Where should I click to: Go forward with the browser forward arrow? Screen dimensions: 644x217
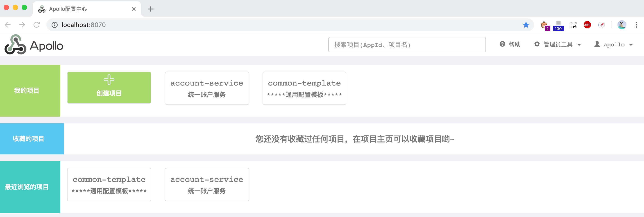pos(22,25)
